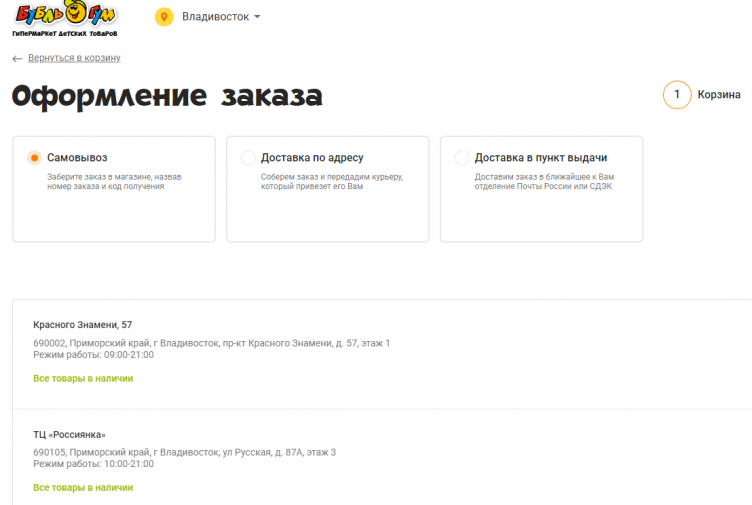Click the Оформление заказа page heading
This screenshot has width=752, height=505.
[x=167, y=96]
